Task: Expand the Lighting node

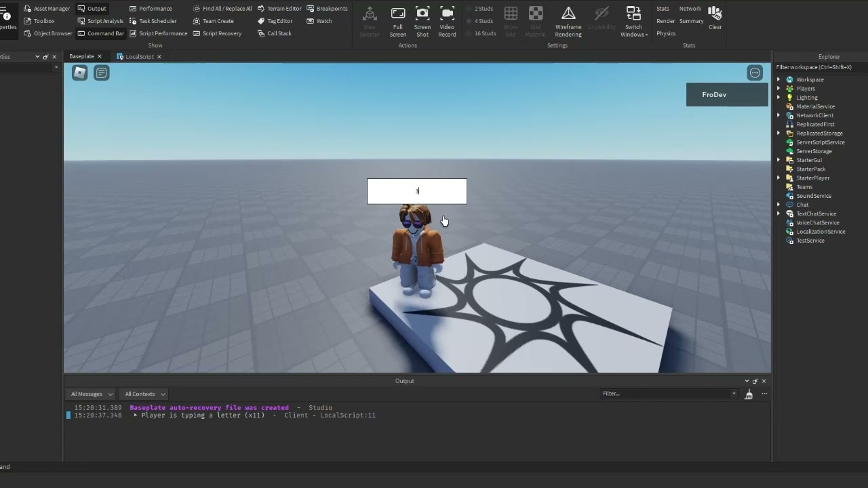Action: 778,98
